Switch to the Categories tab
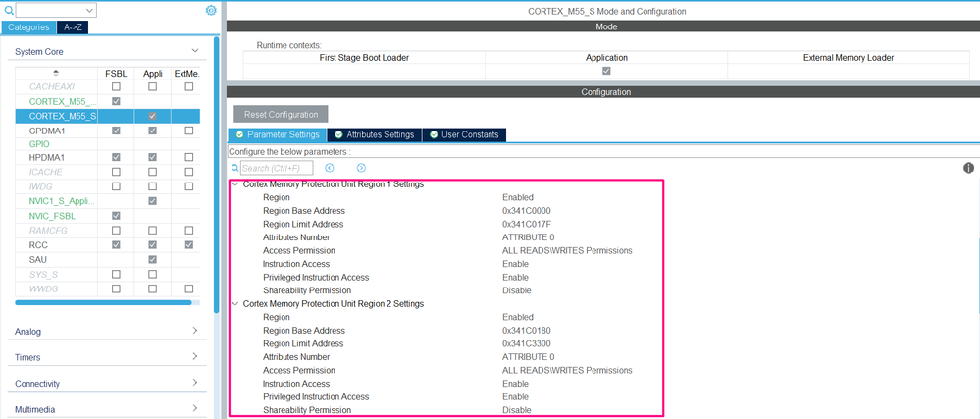The image size is (980, 419). [x=28, y=27]
